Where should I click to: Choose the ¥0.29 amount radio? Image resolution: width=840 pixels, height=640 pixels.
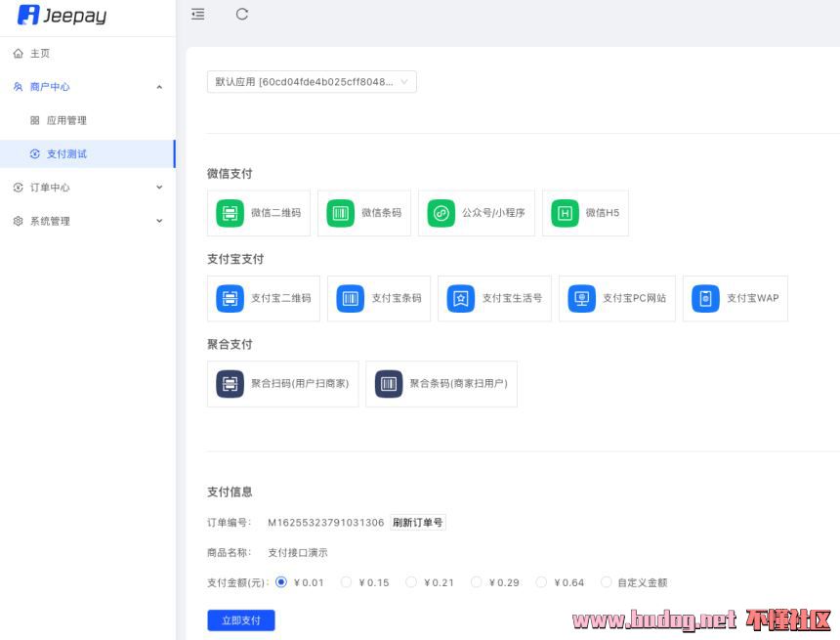click(x=477, y=582)
